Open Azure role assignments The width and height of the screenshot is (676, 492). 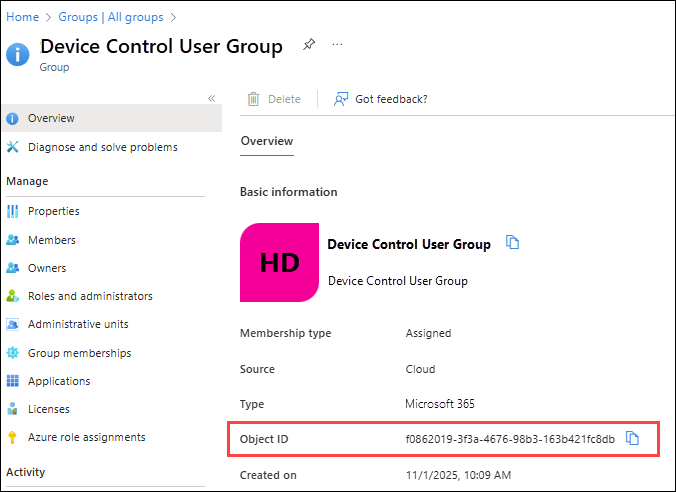tap(86, 437)
